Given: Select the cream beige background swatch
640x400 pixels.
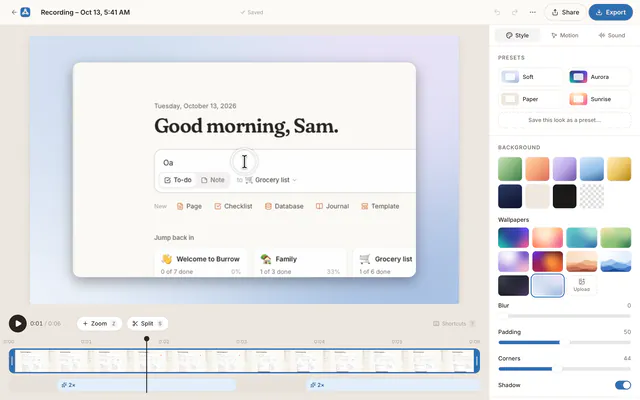Looking at the screenshot, I should tap(537, 196).
